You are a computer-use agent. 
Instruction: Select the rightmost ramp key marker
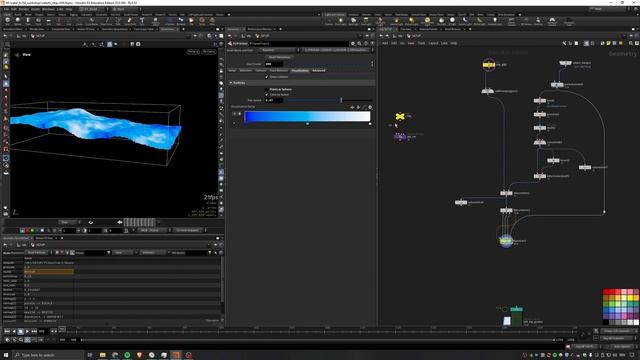point(370,124)
